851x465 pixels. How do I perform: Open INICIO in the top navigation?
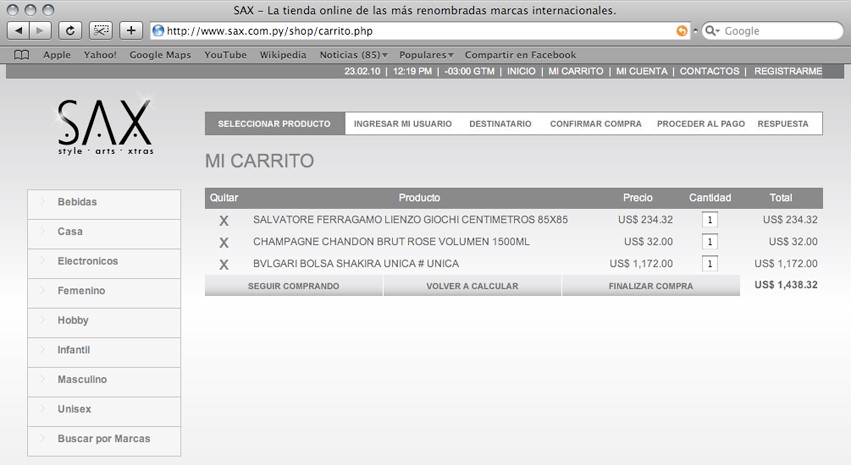(521, 71)
